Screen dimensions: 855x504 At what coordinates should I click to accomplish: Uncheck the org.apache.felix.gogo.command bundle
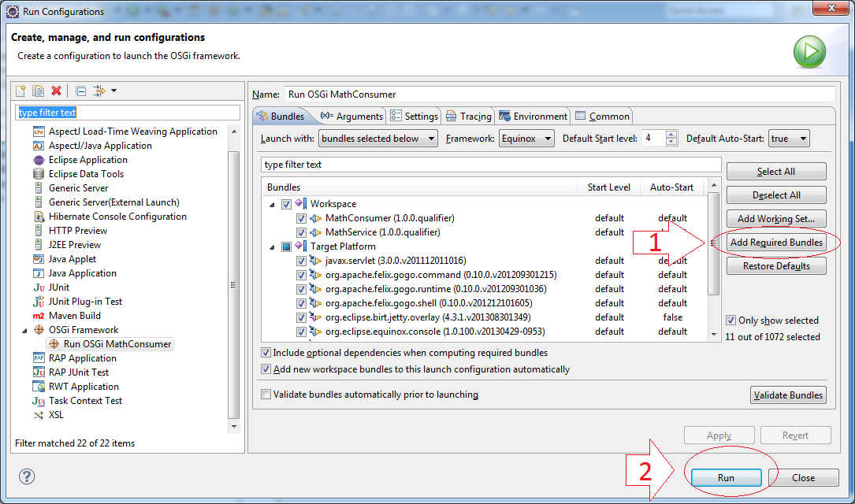coord(301,275)
